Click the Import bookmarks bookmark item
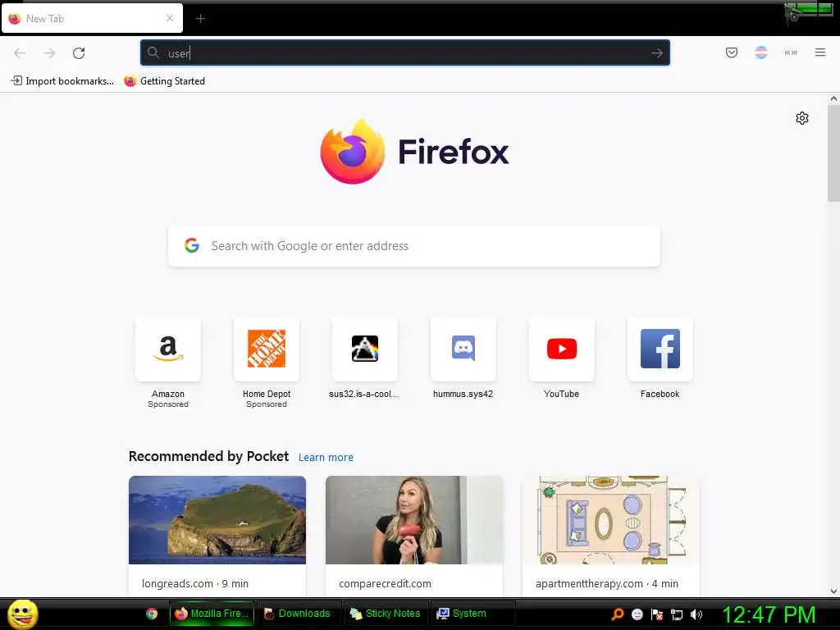The image size is (840, 630). tap(62, 81)
